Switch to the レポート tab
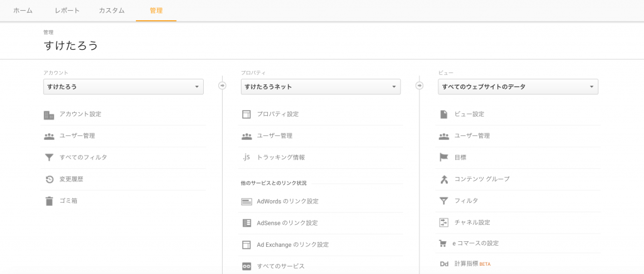644x274 pixels. (67, 11)
